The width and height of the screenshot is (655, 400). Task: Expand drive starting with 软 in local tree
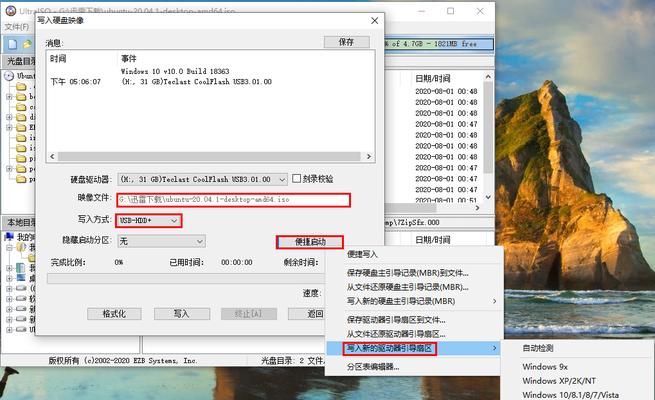pyautogui.click(x=9, y=299)
